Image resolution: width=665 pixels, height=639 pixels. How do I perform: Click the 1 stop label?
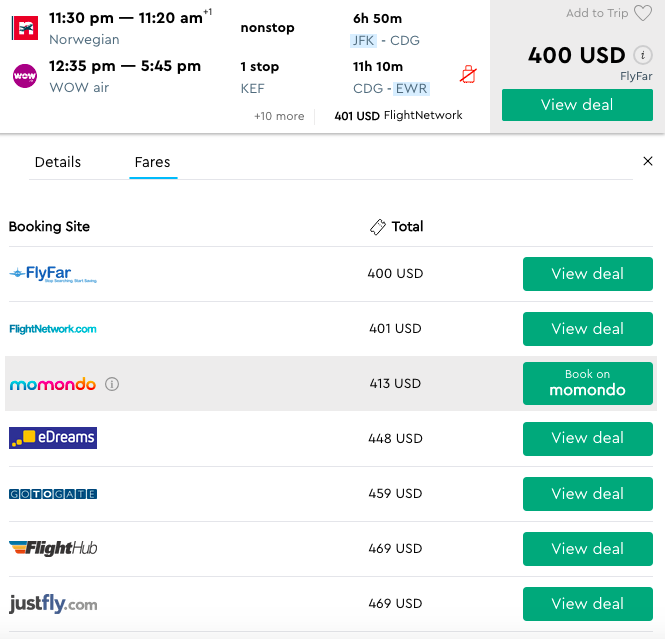(x=260, y=67)
